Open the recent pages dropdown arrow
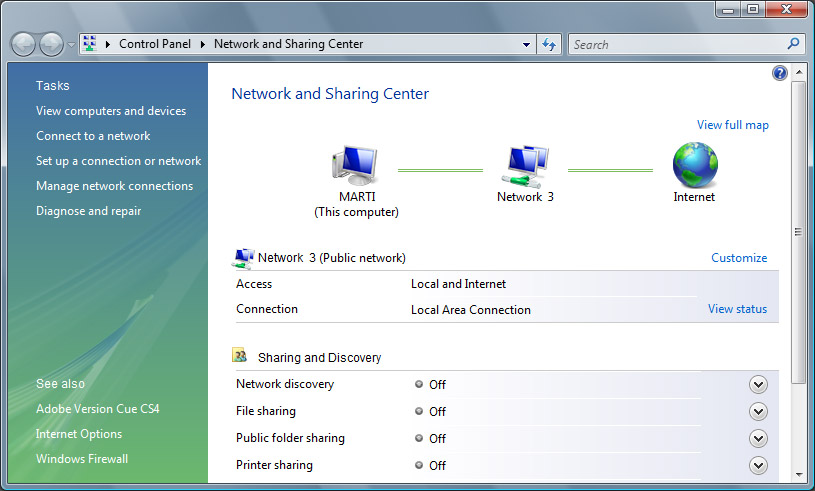The image size is (815, 491). click(x=71, y=45)
